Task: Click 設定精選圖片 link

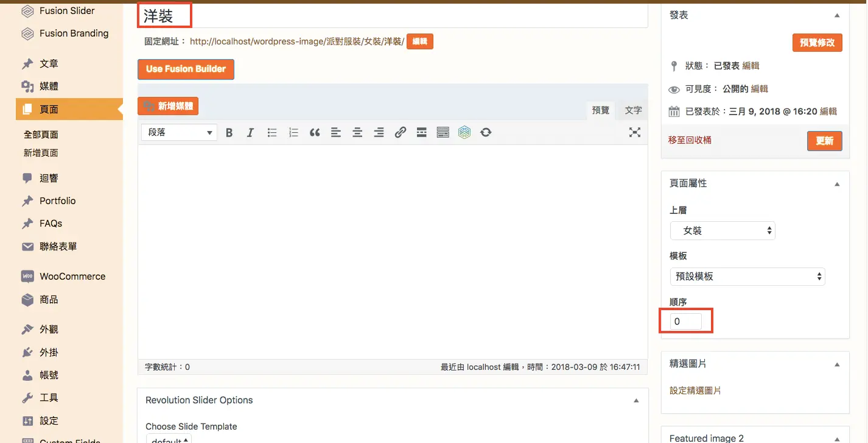Action: 695,391
